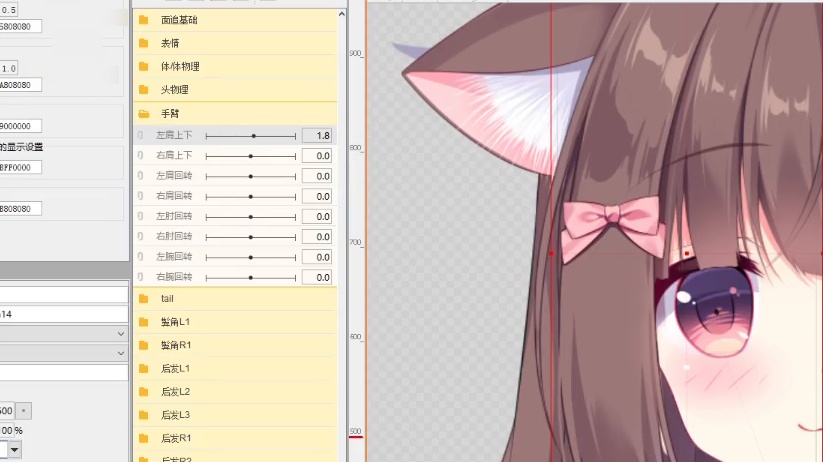Viewport: 823px width, 462px height.
Task: Open the 鬓角L1 folder icon
Action: click(143, 322)
